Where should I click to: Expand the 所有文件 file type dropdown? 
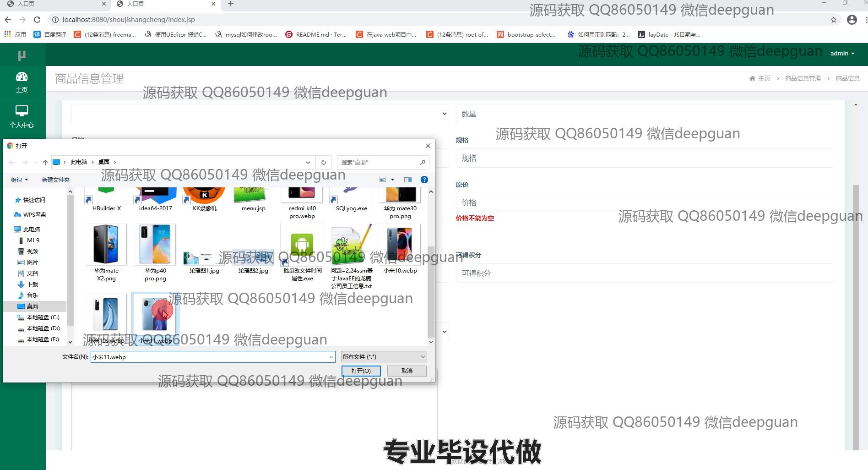[x=384, y=357]
